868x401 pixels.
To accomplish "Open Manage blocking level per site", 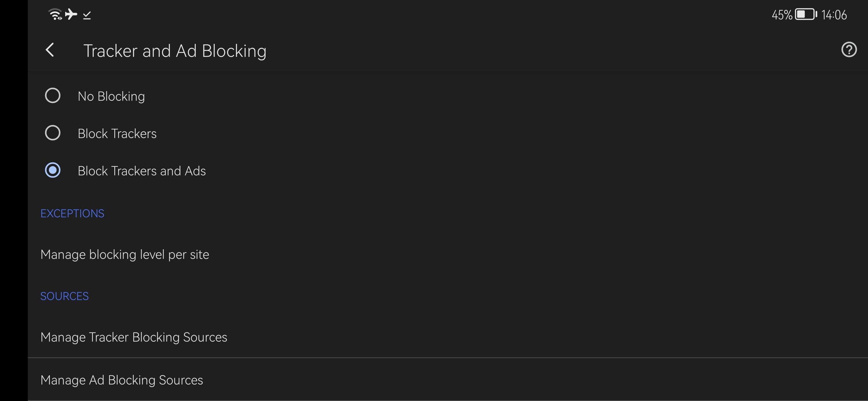I will pos(125,254).
